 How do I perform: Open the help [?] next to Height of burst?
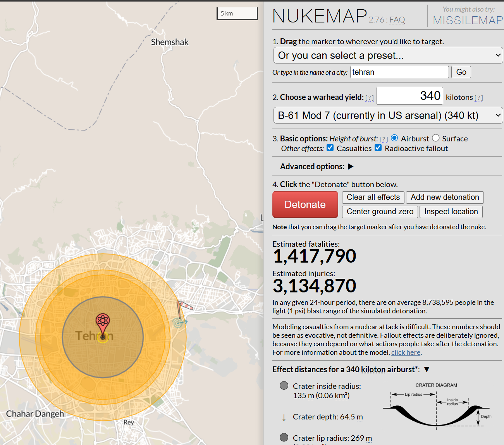click(384, 139)
